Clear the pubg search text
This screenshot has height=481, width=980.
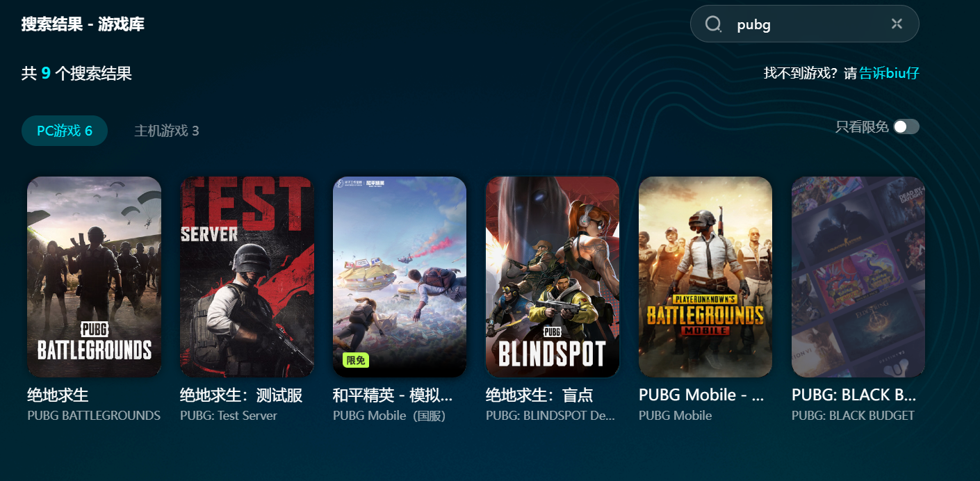897,24
